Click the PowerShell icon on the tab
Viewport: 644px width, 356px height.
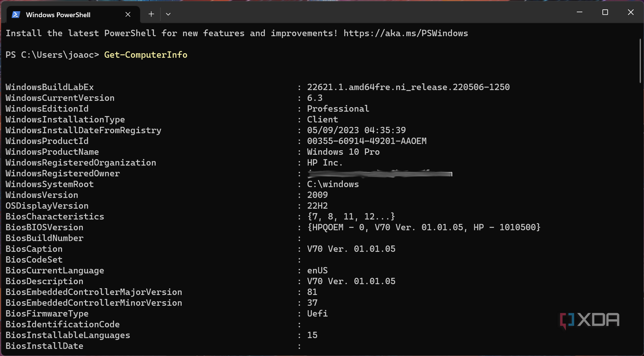pyautogui.click(x=16, y=14)
